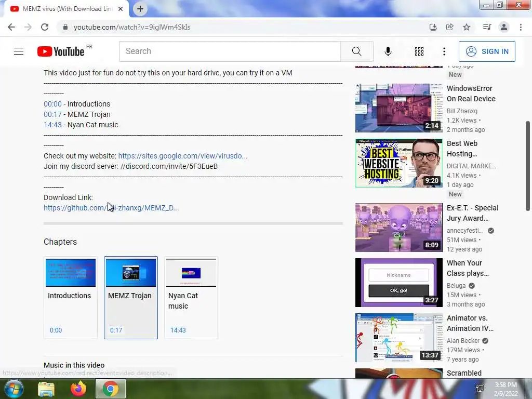This screenshot has height=399, width=532.
Task: Click the title 'When Your Class plays…'
Action: click(468, 268)
